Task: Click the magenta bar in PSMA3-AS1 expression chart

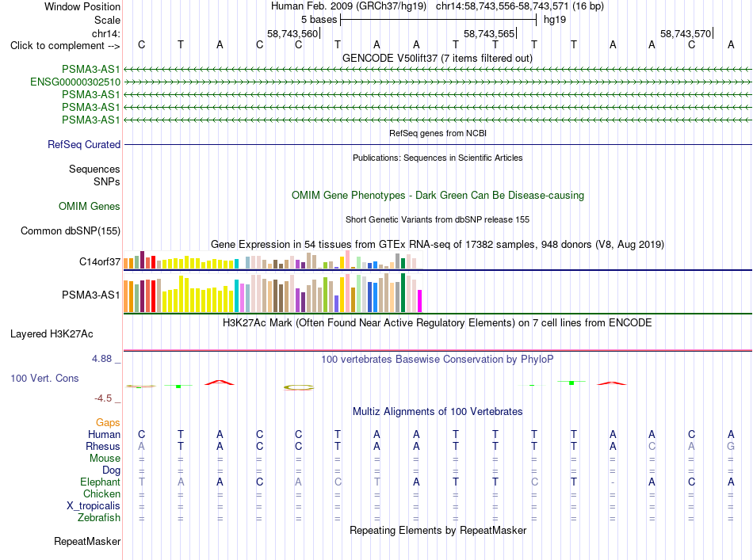Action: [420, 301]
